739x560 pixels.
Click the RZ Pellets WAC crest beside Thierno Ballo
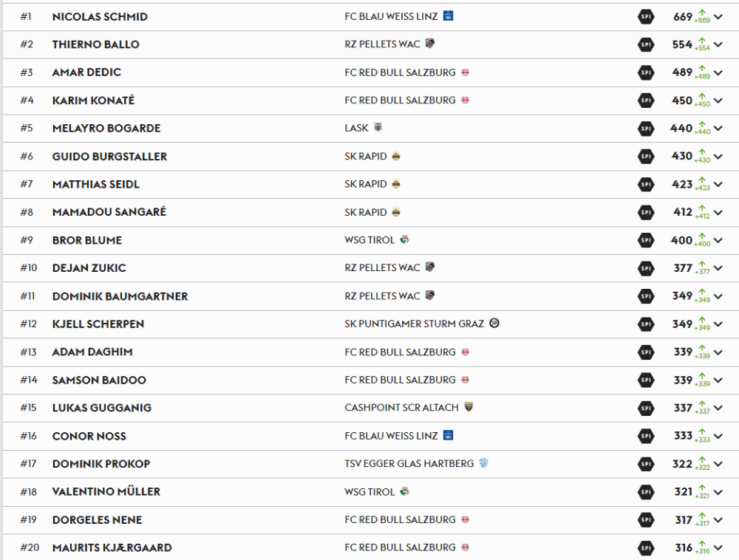pyautogui.click(x=430, y=44)
